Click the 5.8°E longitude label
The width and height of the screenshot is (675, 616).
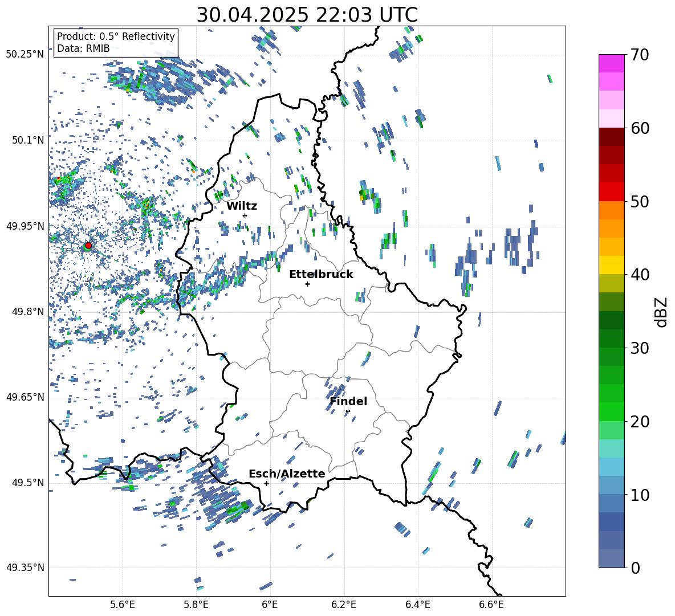(196, 605)
